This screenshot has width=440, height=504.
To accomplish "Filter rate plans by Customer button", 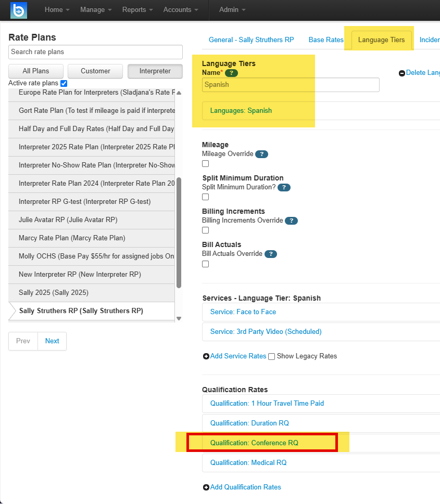I will point(95,71).
